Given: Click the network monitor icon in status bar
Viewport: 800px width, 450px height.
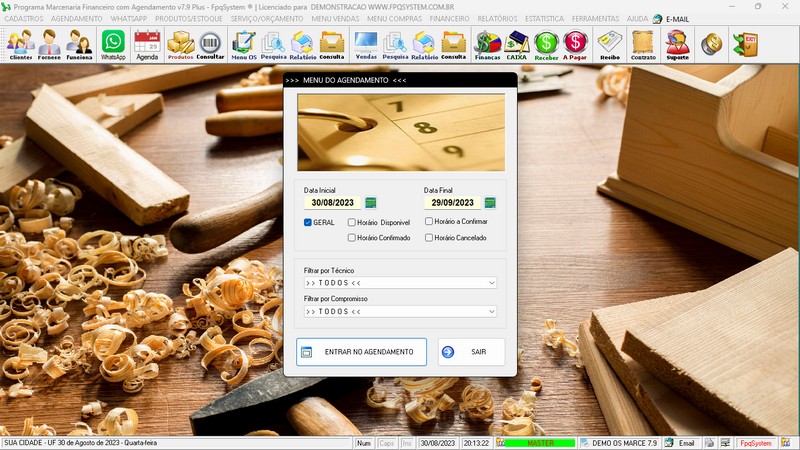Looking at the screenshot, I should coord(725,443).
